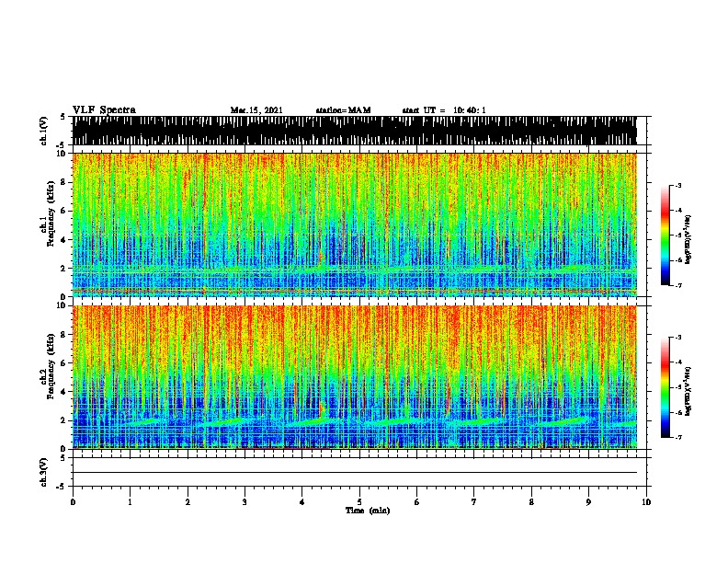Screen dimensions: 728x563
Task: Click time axis tick label "10"
Action: pyautogui.click(x=646, y=502)
